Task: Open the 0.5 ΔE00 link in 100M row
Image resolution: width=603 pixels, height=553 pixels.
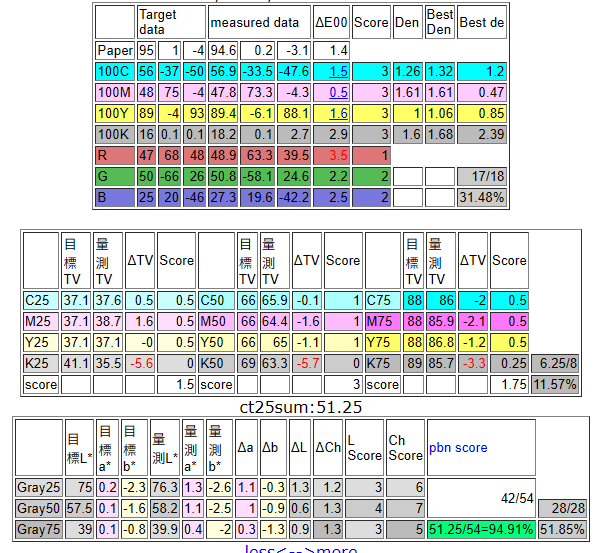Action: coord(338,93)
